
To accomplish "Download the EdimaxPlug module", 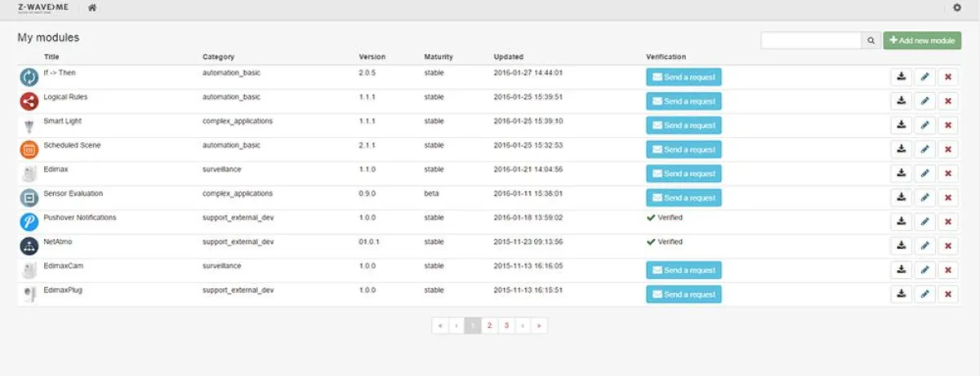I will pyautogui.click(x=901, y=294).
